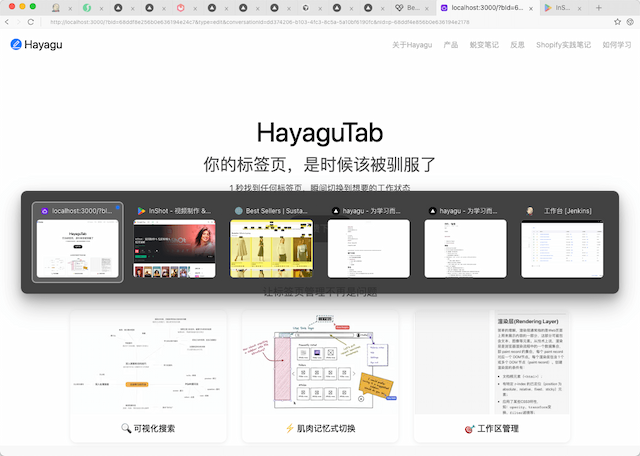Click the target icon beside 工作区管理
The image size is (640, 456).
click(470, 429)
